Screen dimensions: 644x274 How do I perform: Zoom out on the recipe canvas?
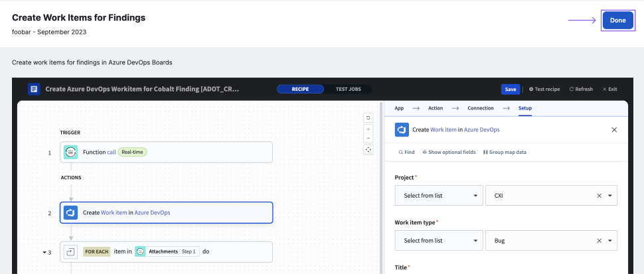click(368, 138)
